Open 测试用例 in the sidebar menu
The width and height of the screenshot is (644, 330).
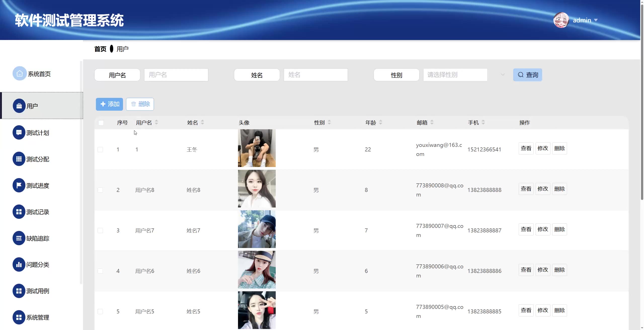pos(37,291)
